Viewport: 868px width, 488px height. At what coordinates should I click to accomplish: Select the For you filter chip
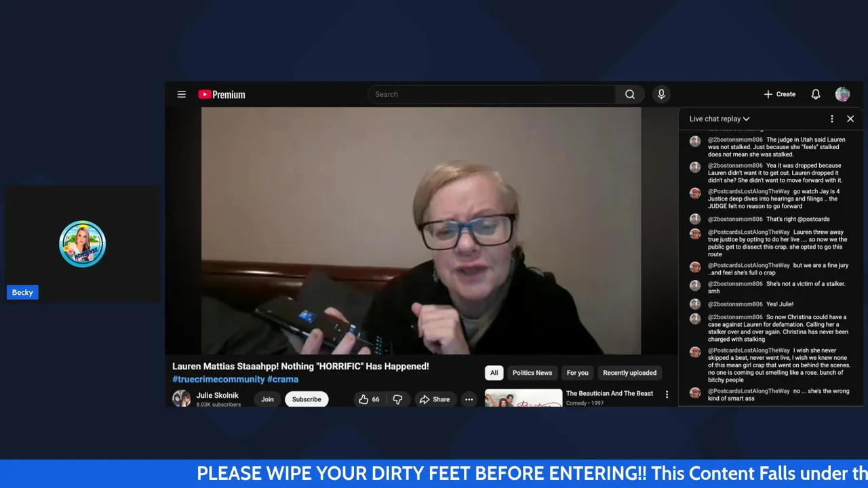pyautogui.click(x=577, y=373)
